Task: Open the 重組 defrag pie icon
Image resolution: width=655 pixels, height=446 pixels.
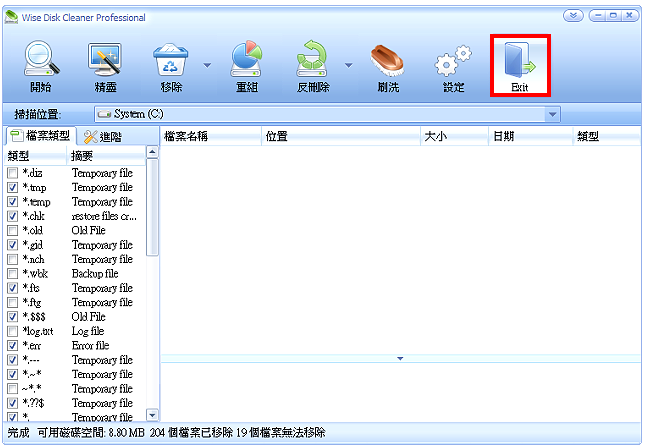Action: click(x=246, y=66)
